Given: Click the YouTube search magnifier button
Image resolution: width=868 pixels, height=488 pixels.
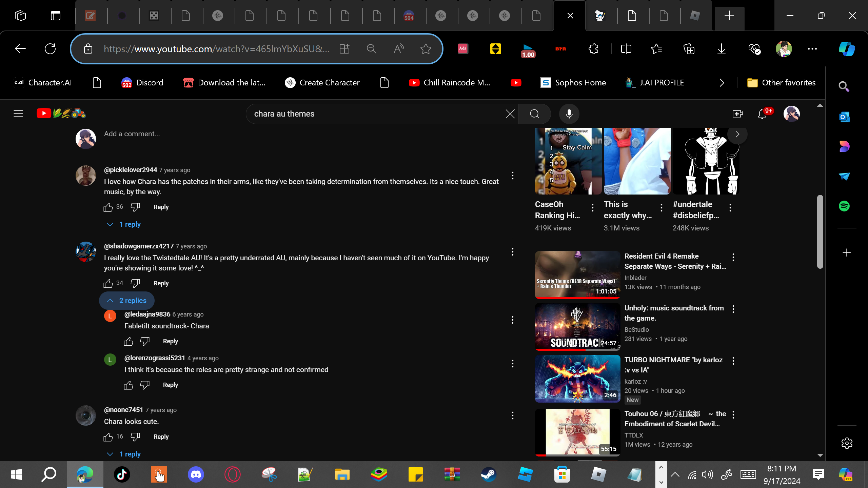Looking at the screenshot, I should (x=534, y=114).
